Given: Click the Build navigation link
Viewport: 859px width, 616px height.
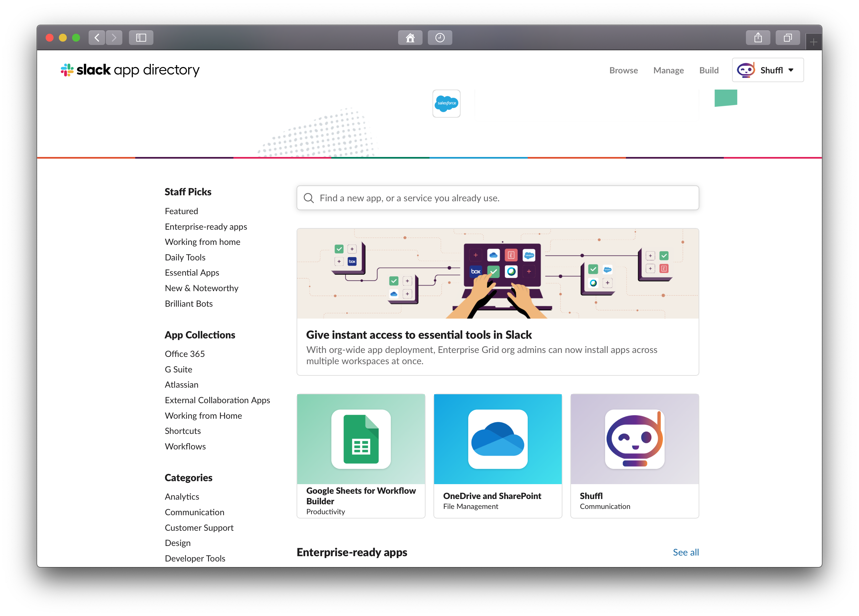Looking at the screenshot, I should (x=708, y=70).
